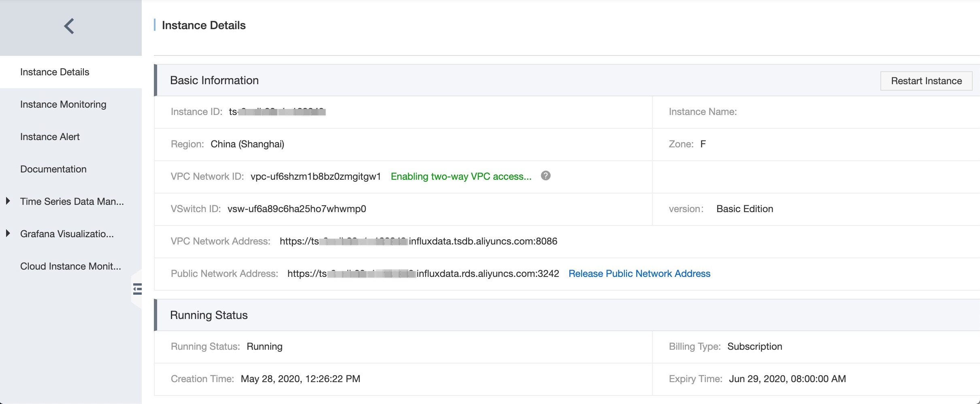Click the Creation Time value
Screen dimensions: 980x404
pyautogui.click(x=300, y=379)
